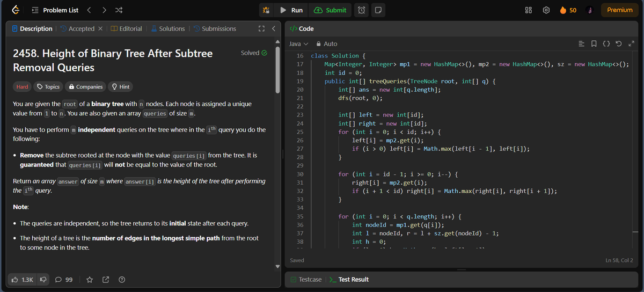Screen dimensions: 644x292
Task: Switch to the Accepted tab
Action: coord(77,28)
